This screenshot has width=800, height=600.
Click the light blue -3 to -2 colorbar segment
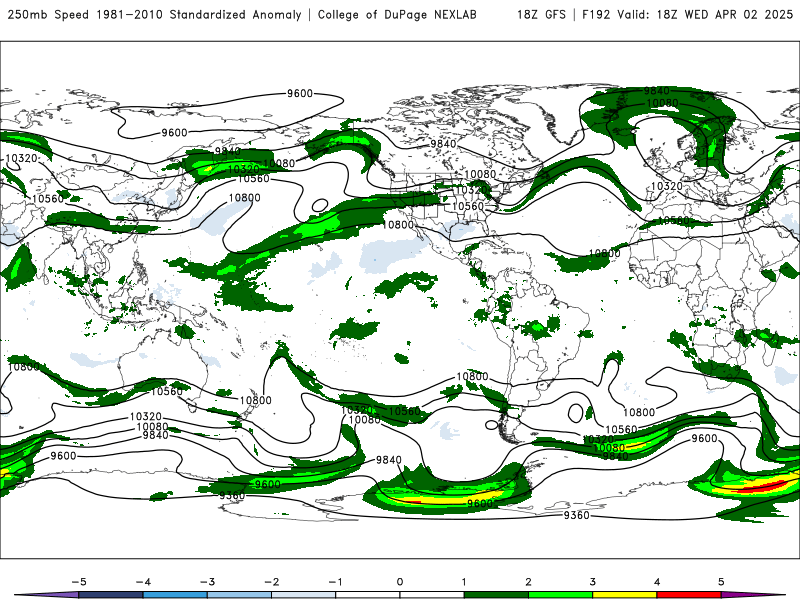[239, 595]
